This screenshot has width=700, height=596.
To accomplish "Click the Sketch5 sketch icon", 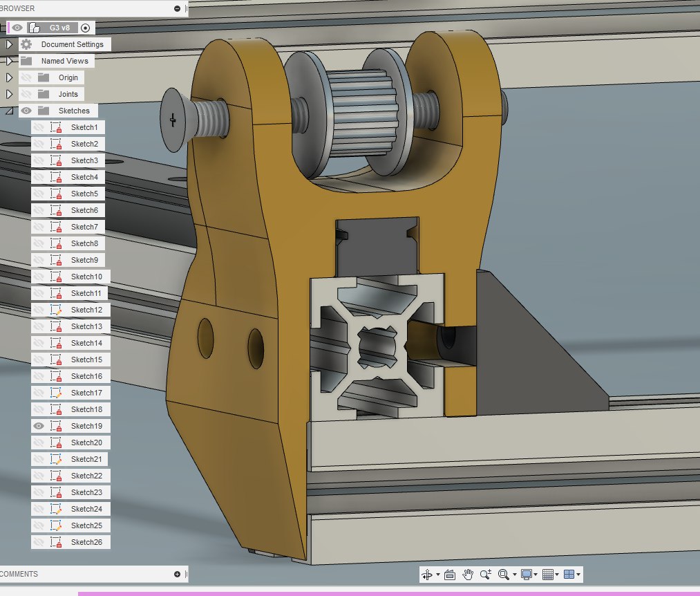I will (x=56, y=194).
